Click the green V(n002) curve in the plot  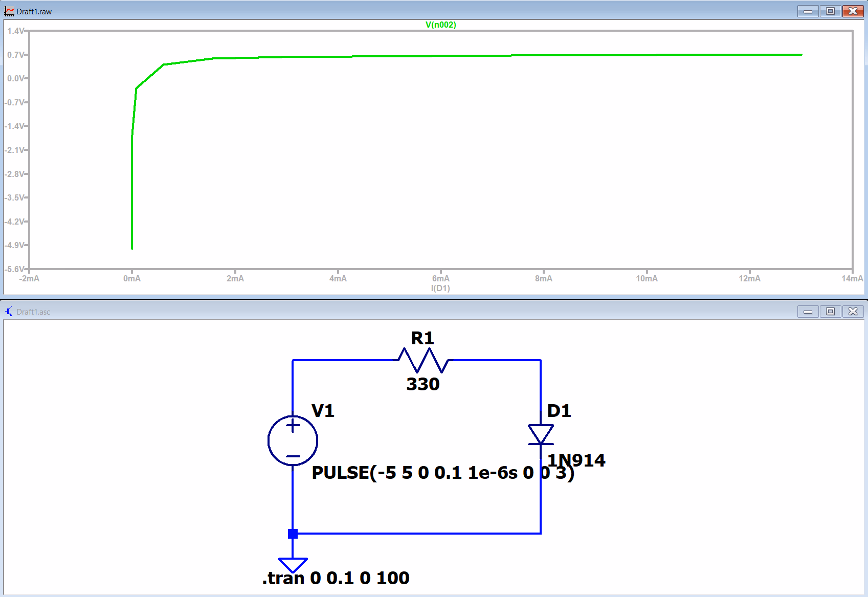tap(511, 56)
